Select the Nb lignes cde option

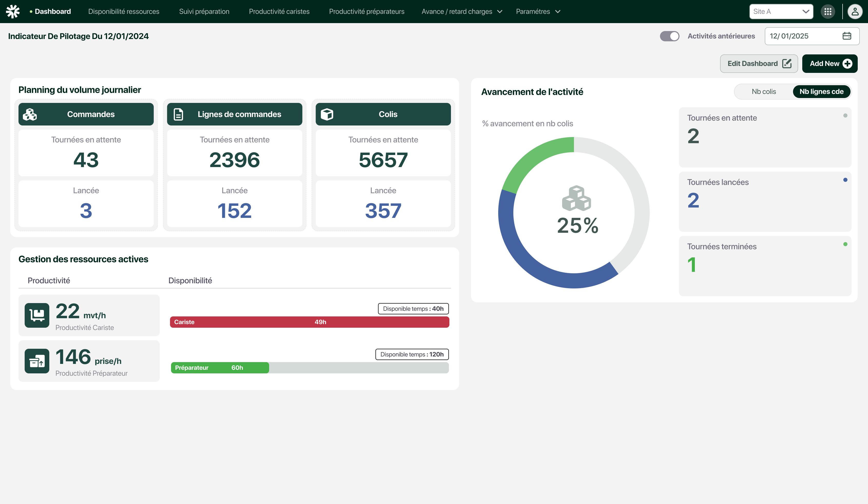click(x=821, y=92)
